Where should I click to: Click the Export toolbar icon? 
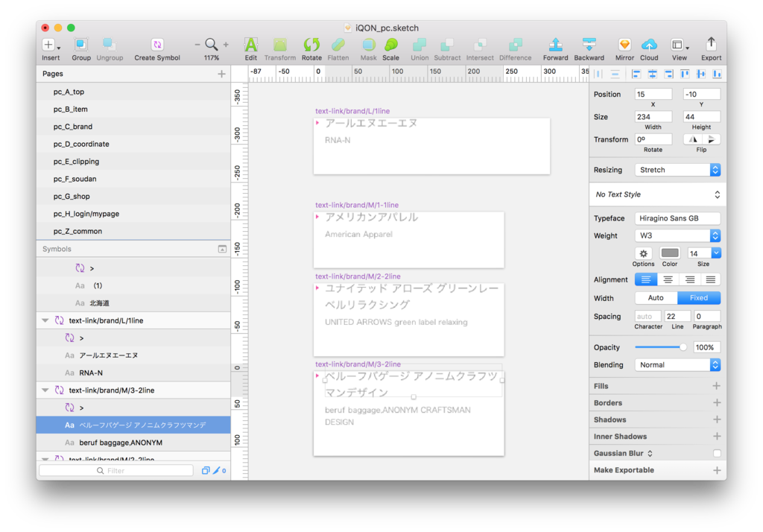click(711, 44)
